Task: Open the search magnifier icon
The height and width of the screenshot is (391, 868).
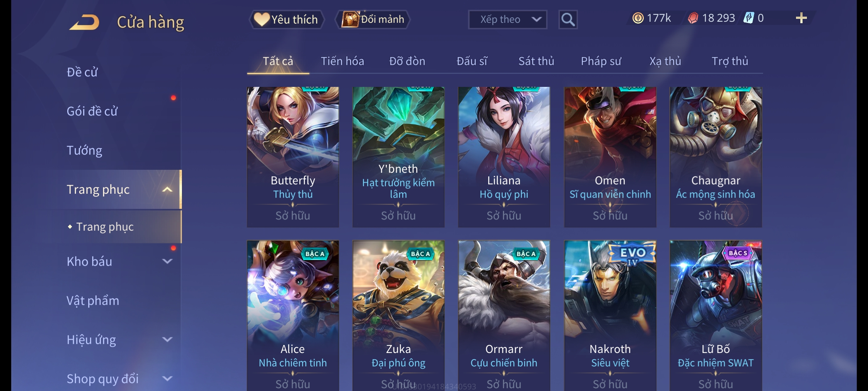Action: click(x=568, y=20)
